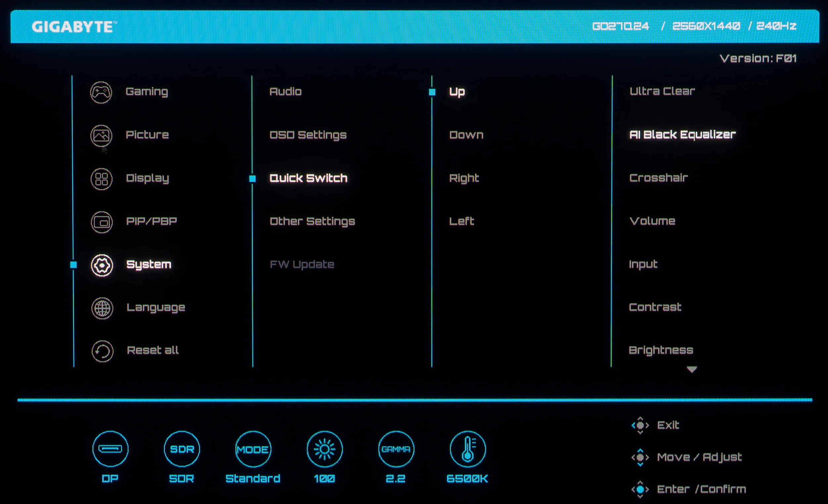The image size is (828, 504).
Task: Select the System gear icon
Action: [x=102, y=265]
